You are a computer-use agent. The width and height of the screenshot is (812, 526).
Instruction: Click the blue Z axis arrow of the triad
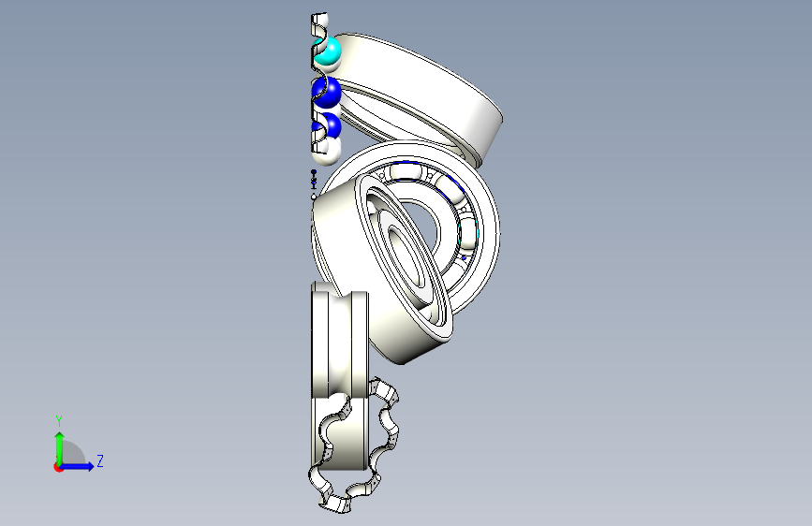coord(78,466)
